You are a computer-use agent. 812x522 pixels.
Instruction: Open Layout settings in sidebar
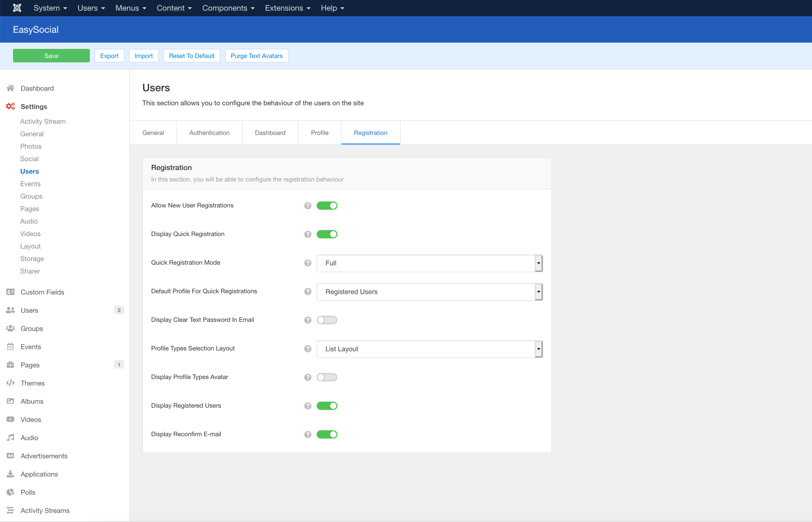pyautogui.click(x=31, y=246)
